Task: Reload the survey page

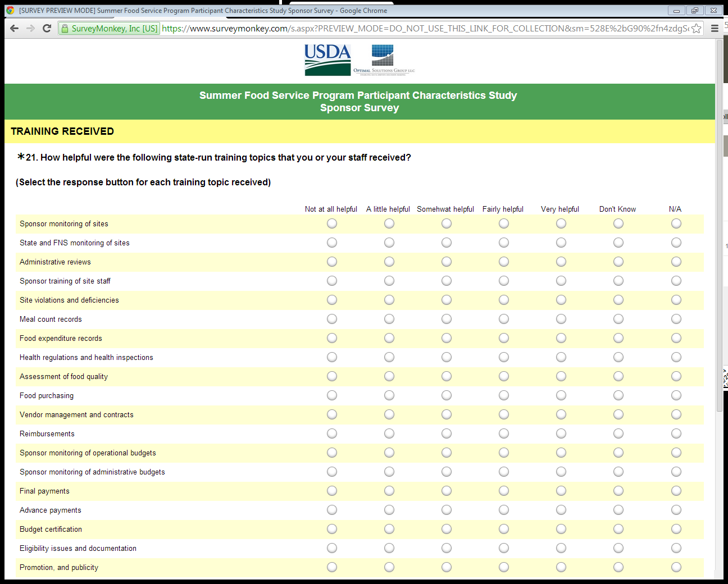Action: point(47,29)
